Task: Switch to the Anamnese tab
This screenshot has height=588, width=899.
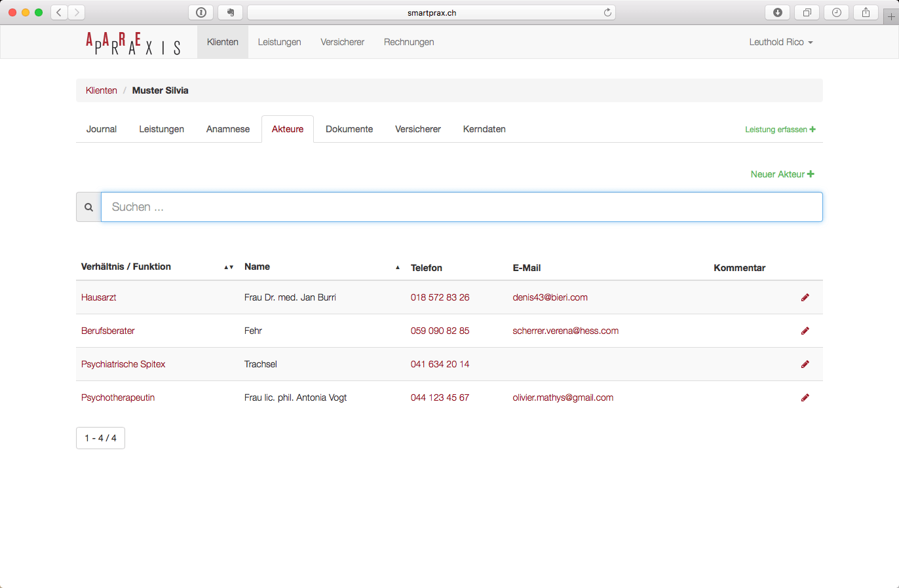Action: point(228,129)
